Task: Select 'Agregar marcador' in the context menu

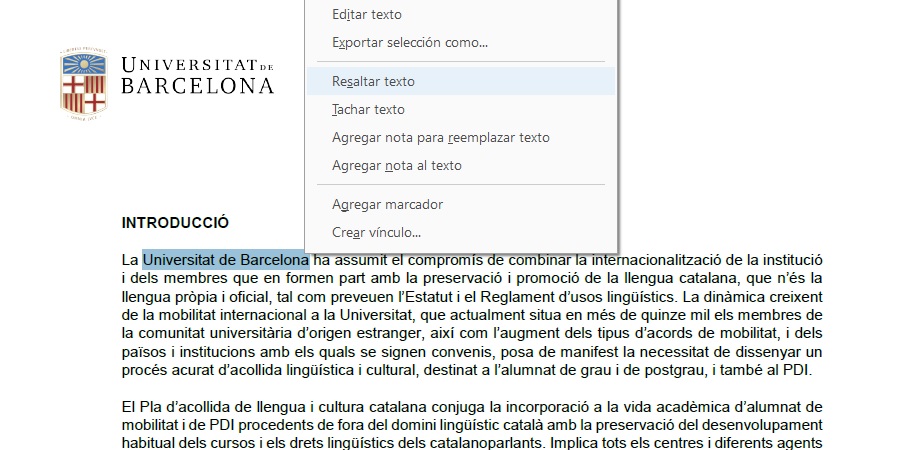Action: click(387, 205)
